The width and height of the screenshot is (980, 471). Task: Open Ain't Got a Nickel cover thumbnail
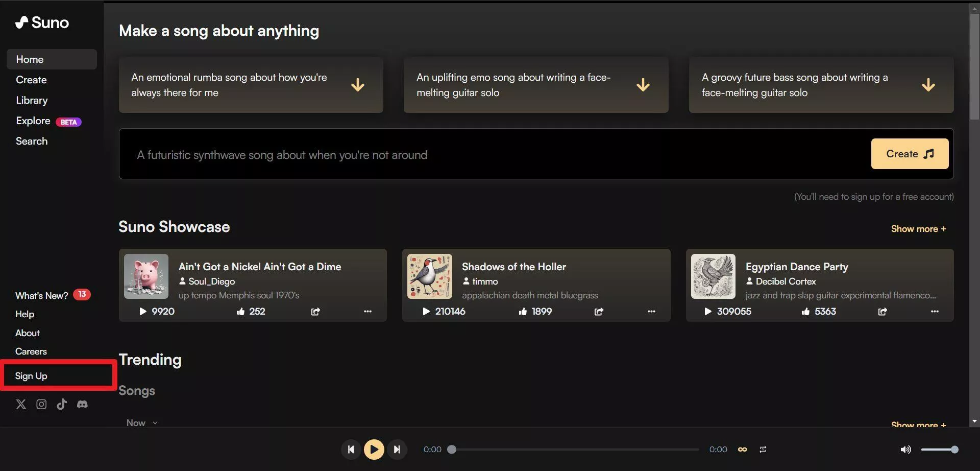(146, 276)
